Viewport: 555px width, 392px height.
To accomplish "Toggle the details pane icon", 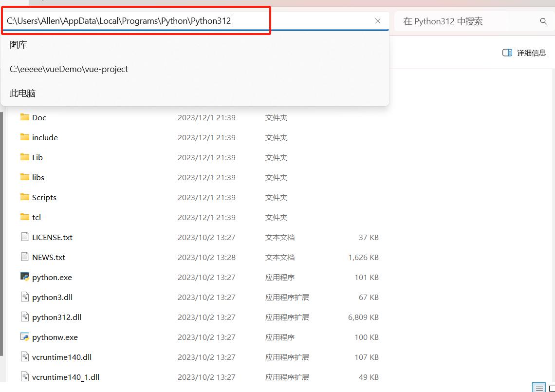I will tap(507, 53).
